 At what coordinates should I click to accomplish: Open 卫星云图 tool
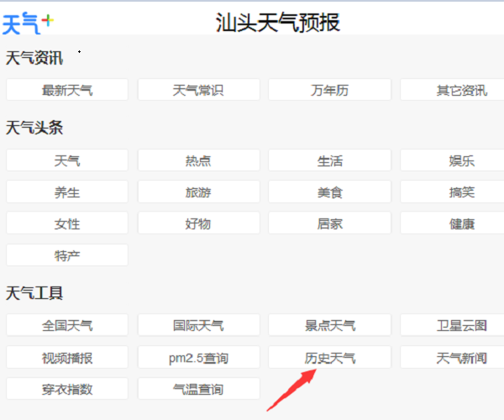click(x=452, y=325)
